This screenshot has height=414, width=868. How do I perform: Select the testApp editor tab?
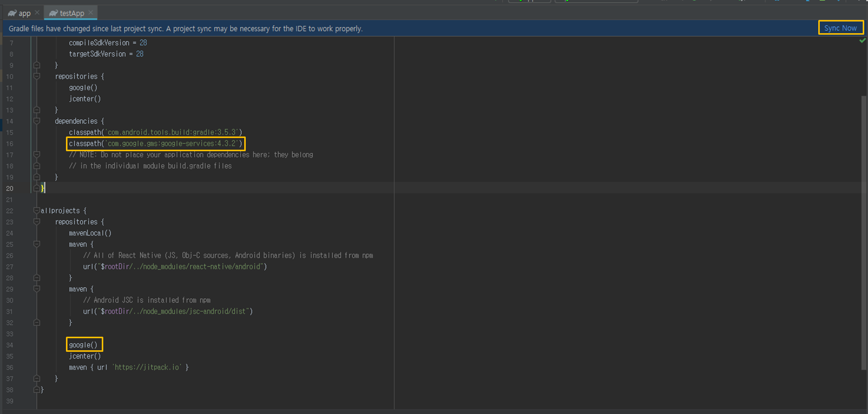tap(72, 13)
